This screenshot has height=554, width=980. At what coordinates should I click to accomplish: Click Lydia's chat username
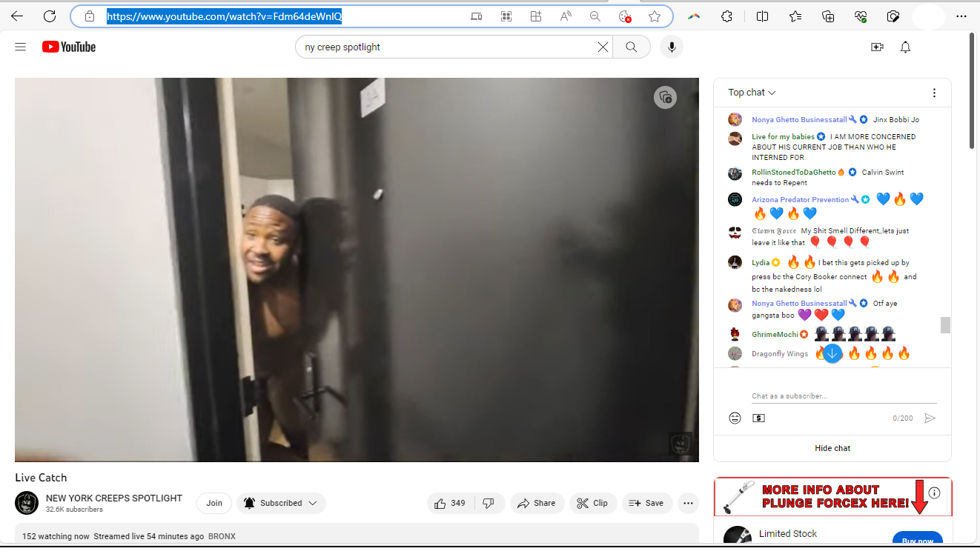tap(761, 262)
